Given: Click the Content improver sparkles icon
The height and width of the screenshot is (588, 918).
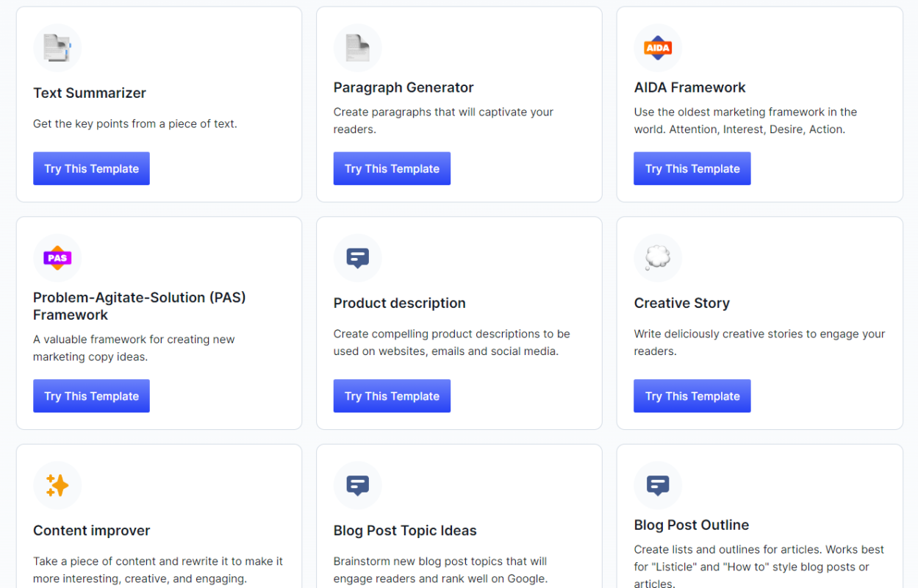Looking at the screenshot, I should point(57,486).
